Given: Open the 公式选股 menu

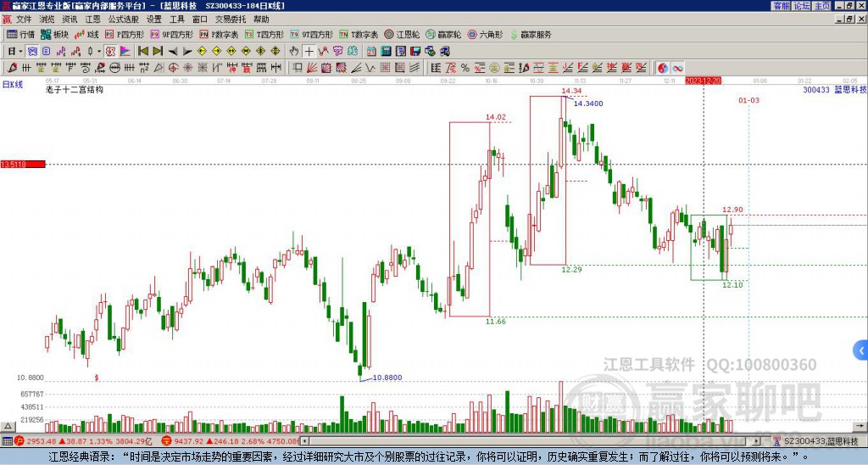Looking at the screenshot, I should click(124, 20).
